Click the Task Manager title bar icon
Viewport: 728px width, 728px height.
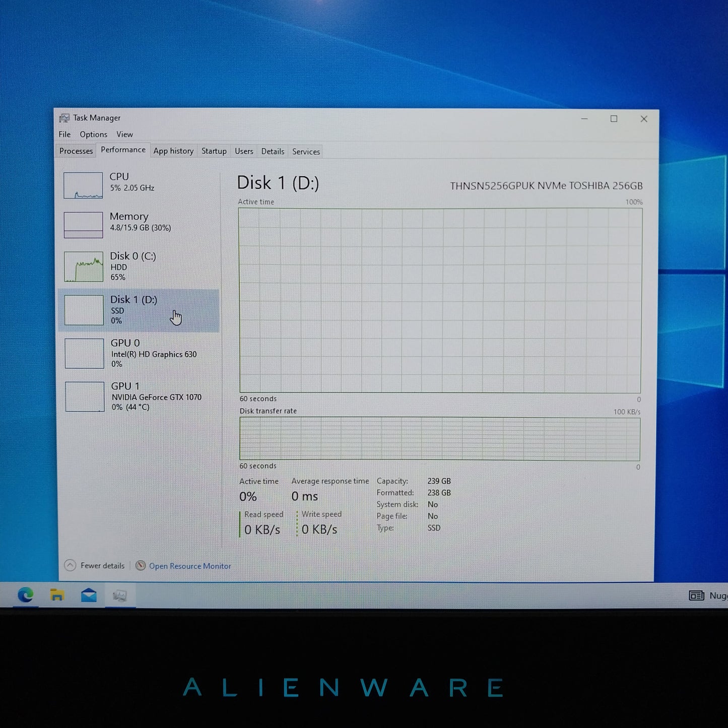64,118
